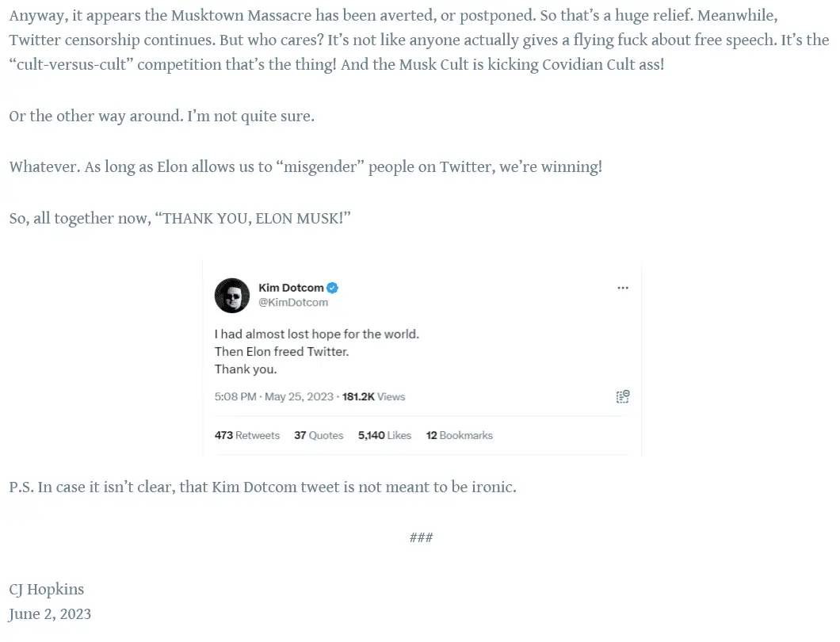Image resolution: width=840 pixels, height=642 pixels.
Task: Click the @KimDotcom handle
Action: [293, 302]
